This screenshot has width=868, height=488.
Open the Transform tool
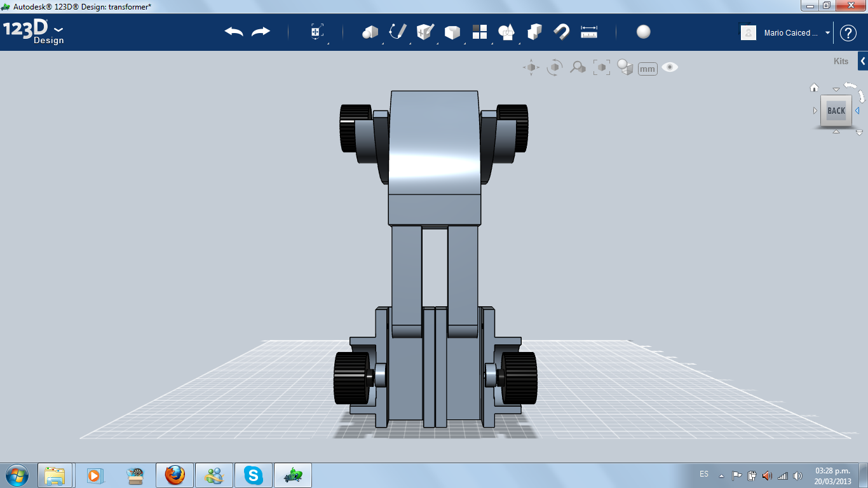tap(317, 32)
